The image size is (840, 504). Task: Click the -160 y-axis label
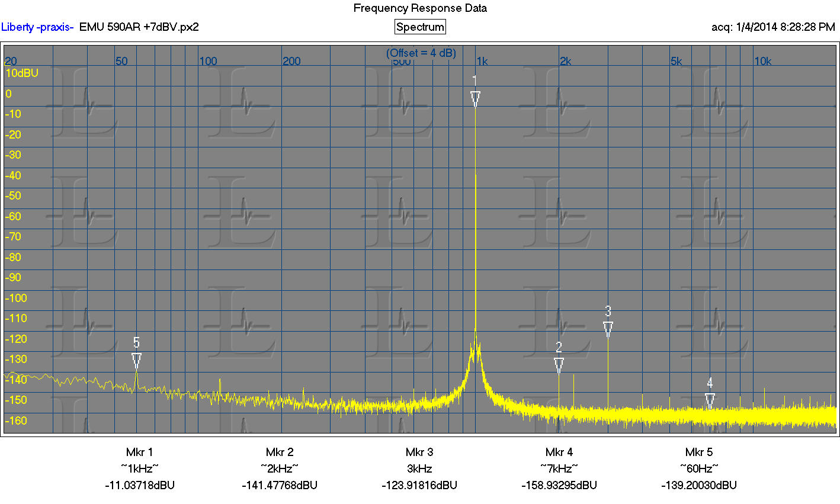(x=16, y=421)
